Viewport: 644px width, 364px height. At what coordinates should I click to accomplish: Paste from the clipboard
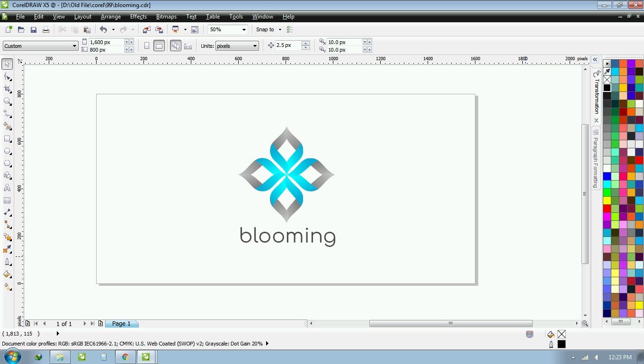[87, 29]
